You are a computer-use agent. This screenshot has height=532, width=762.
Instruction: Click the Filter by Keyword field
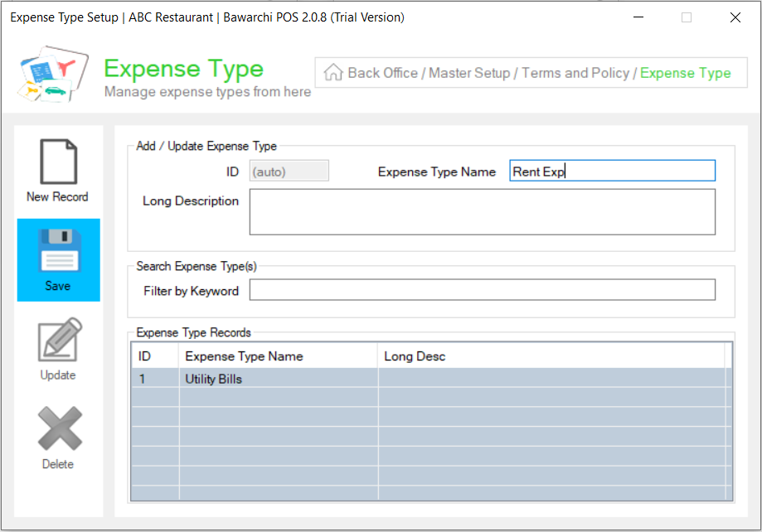pyautogui.click(x=482, y=290)
